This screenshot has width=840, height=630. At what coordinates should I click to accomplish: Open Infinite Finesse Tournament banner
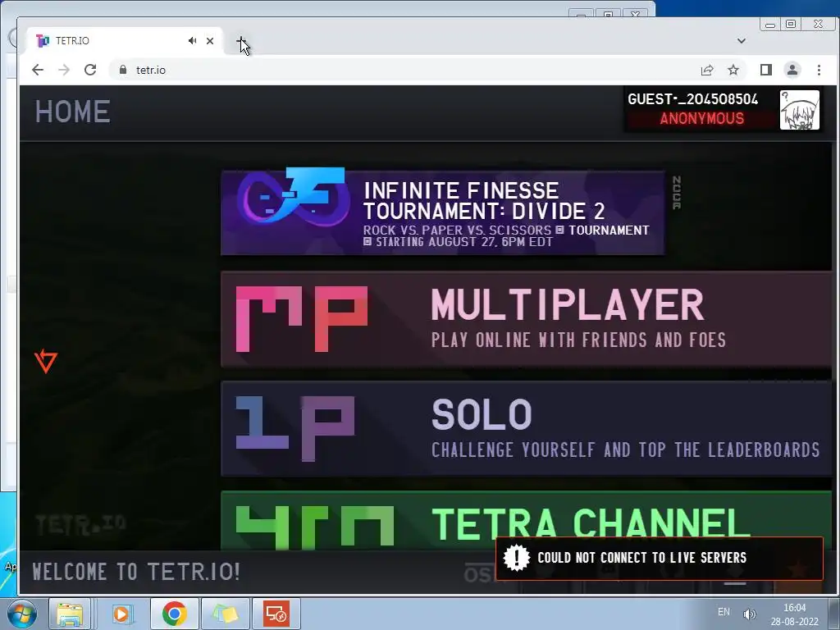coord(443,212)
